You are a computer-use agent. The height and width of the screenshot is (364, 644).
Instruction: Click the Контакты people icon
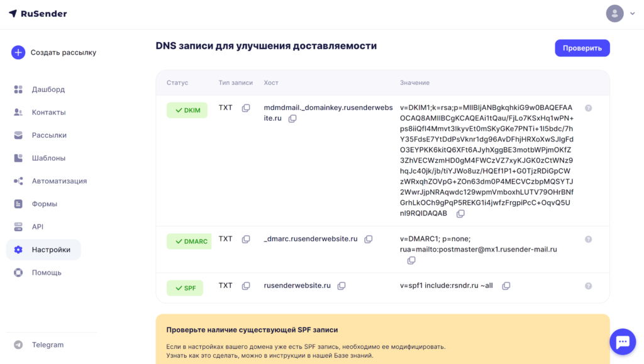pyautogui.click(x=18, y=112)
